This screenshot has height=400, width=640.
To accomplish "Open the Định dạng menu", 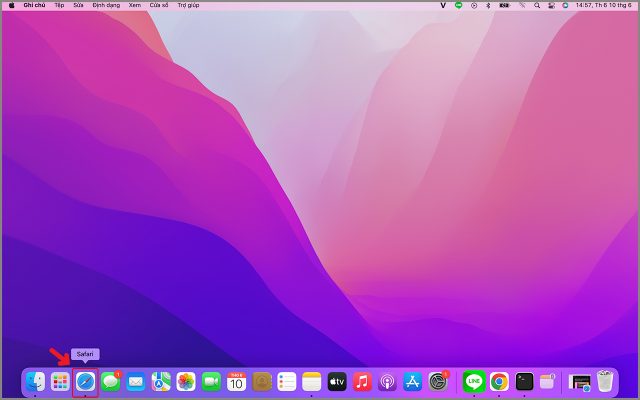I will coord(104,5).
